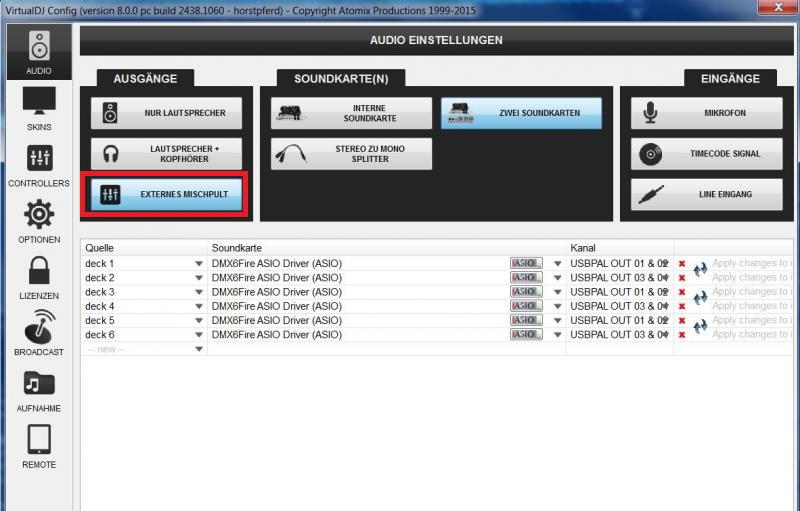This screenshot has height=511, width=800.
Task: Add TIMECODE SIGNAL input
Action: click(707, 154)
